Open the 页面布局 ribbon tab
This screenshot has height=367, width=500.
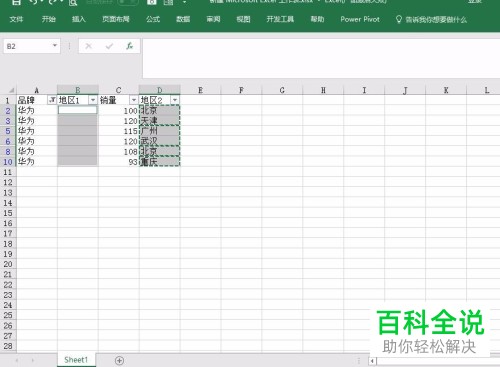click(x=116, y=19)
